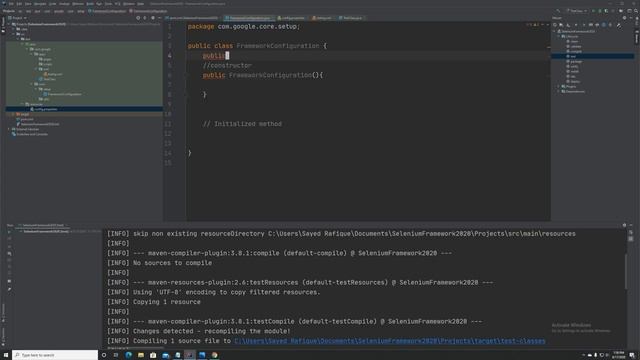Toggle Skip Tests mode in Maven toolbar

[604, 24]
